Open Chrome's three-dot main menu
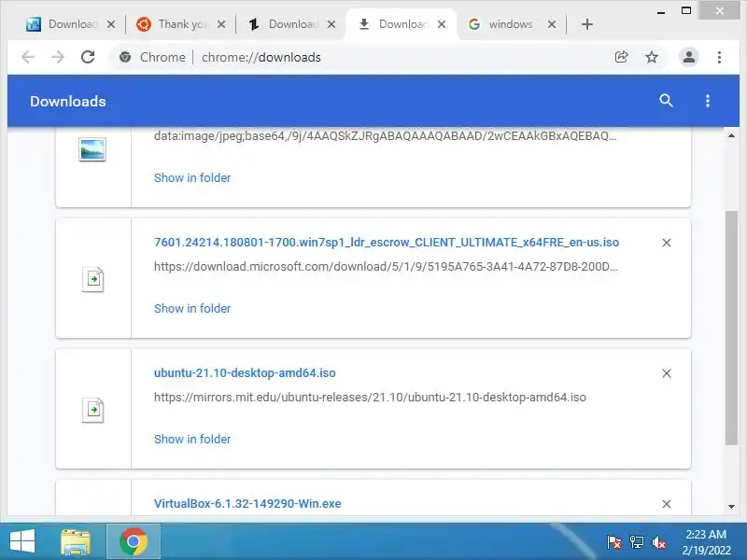This screenshot has width=747, height=560. [719, 57]
